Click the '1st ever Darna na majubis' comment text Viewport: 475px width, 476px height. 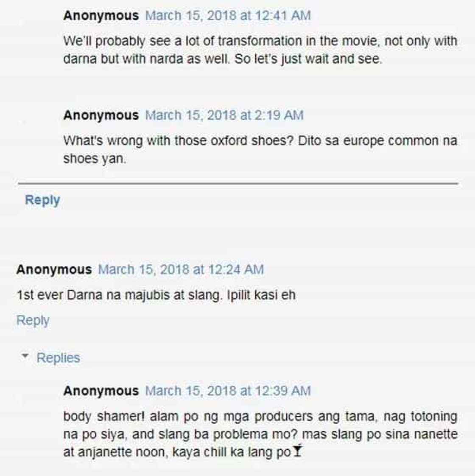(x=156, y=295)
